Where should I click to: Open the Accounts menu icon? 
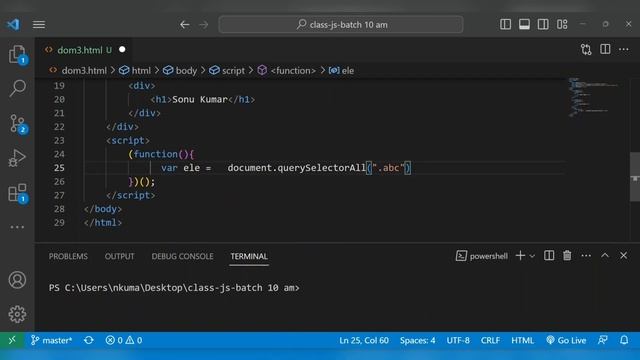17,280
